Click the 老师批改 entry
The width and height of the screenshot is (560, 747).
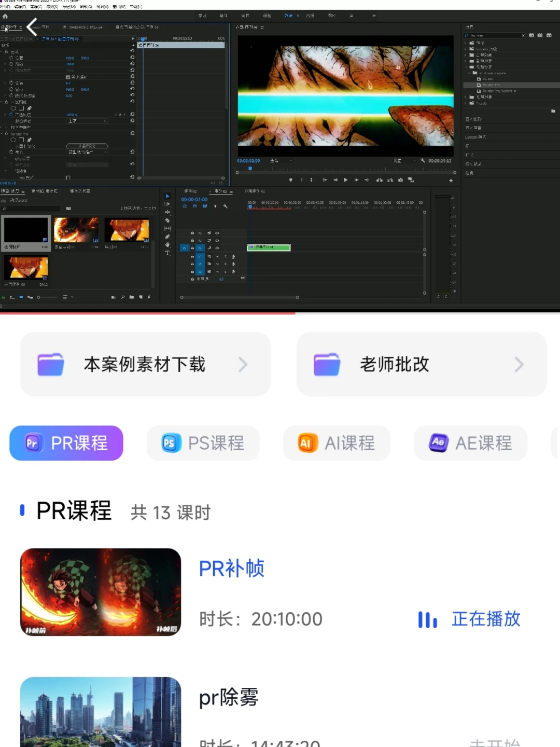pos(421,364)
